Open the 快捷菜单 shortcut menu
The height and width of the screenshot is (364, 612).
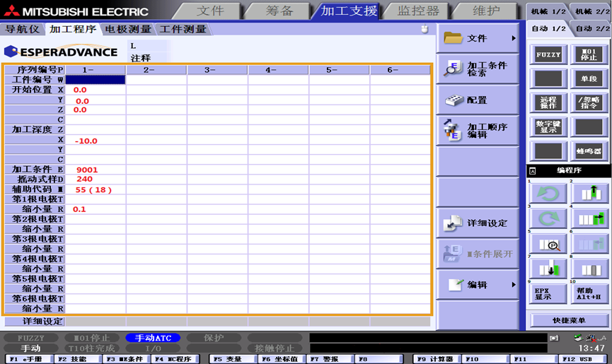click(x=568, y=320)
